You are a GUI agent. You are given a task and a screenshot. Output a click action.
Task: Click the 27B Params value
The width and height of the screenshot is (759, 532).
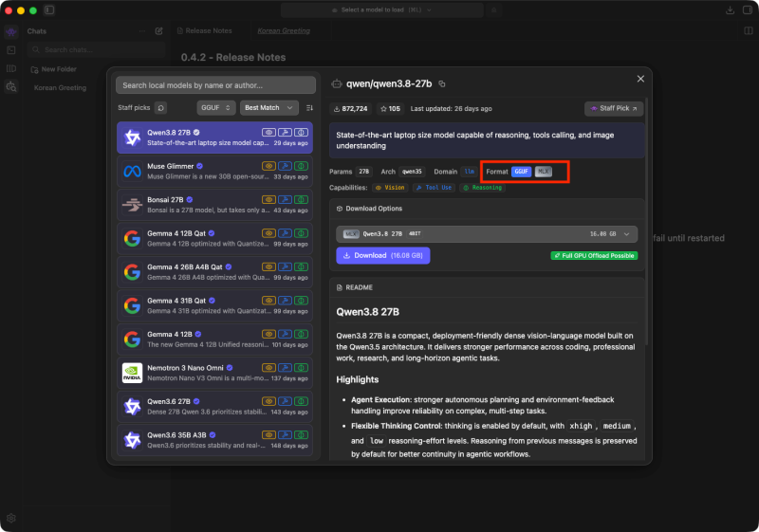click(364, 172)
